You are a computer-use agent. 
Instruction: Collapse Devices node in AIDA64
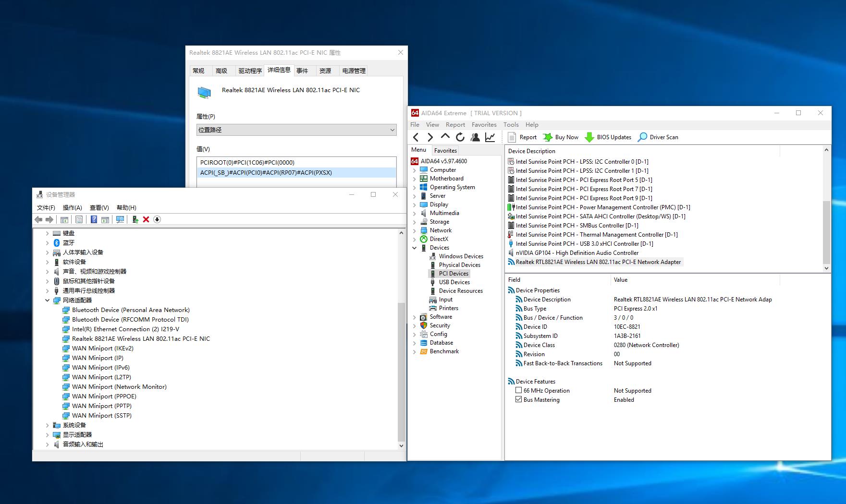(415, 248)
